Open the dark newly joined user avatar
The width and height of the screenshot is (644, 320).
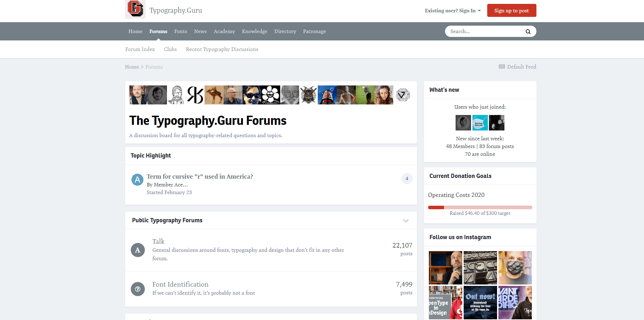click(496, 123)
